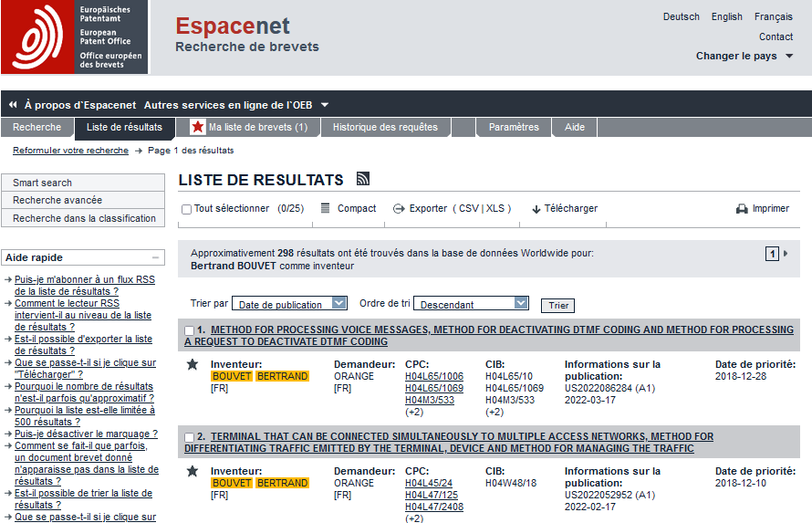Click publication number US2022052952 (A1)
812x523 pixels.
click(609, 495)
